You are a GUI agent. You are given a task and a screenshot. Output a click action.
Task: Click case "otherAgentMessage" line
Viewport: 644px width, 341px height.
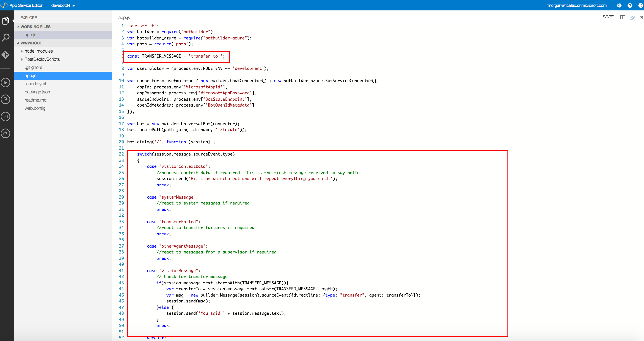(177, 246)
